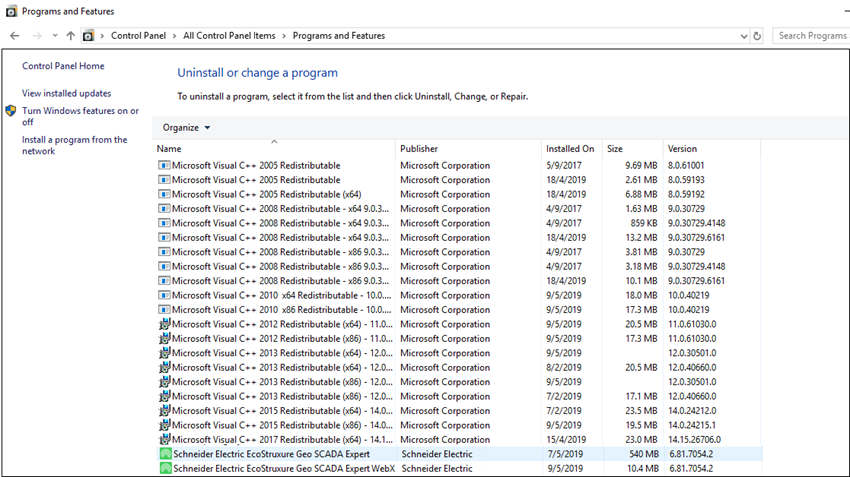Sort by Installed On column header
Viewport: 850px width, 477px height.
(x=572, y=149)
